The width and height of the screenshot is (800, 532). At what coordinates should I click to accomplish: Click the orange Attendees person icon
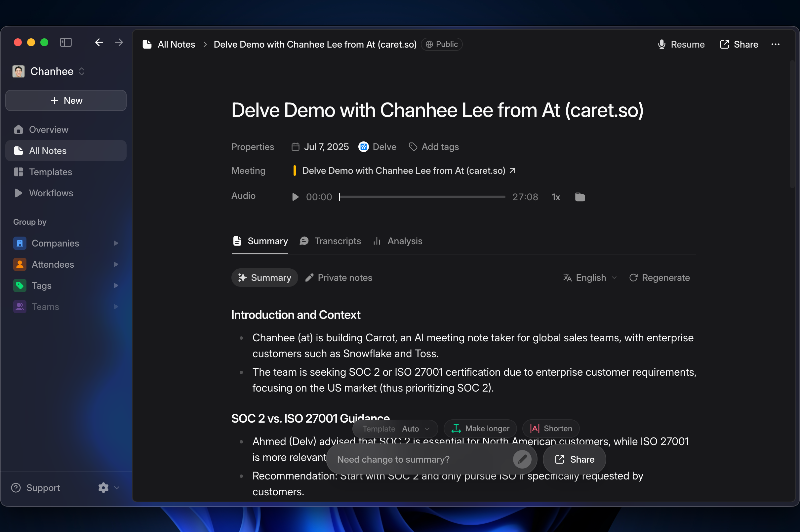pos(20,264)
